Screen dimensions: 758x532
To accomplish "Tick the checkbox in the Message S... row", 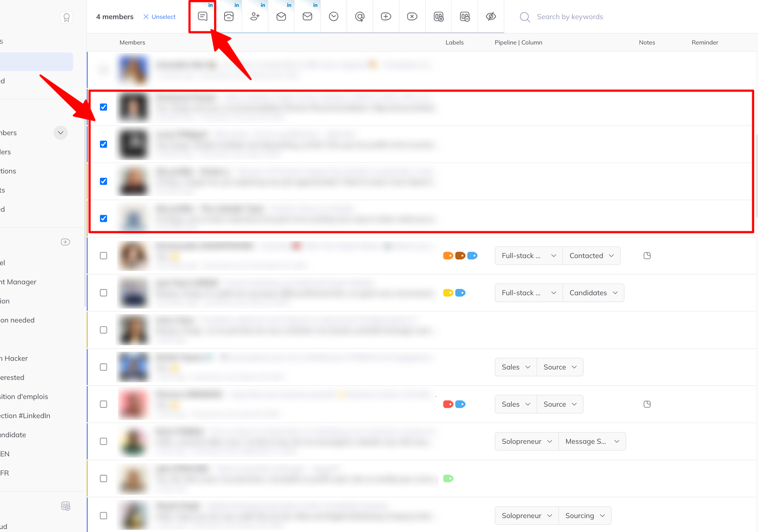I will click(x=104, y=442).
